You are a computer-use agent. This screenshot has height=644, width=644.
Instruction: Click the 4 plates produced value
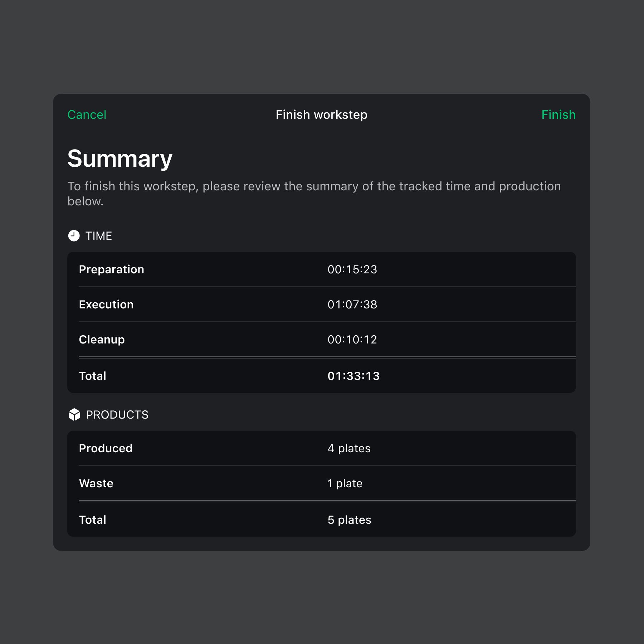click(349, 448)
